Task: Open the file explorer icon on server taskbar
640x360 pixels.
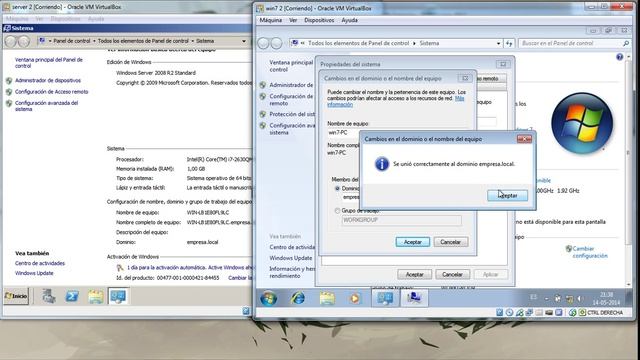Action: tap(96, 296)
